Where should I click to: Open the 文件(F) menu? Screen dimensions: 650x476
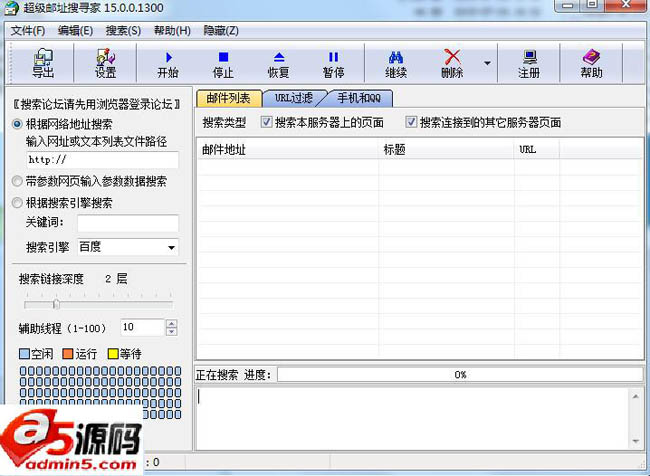[28, 31]
